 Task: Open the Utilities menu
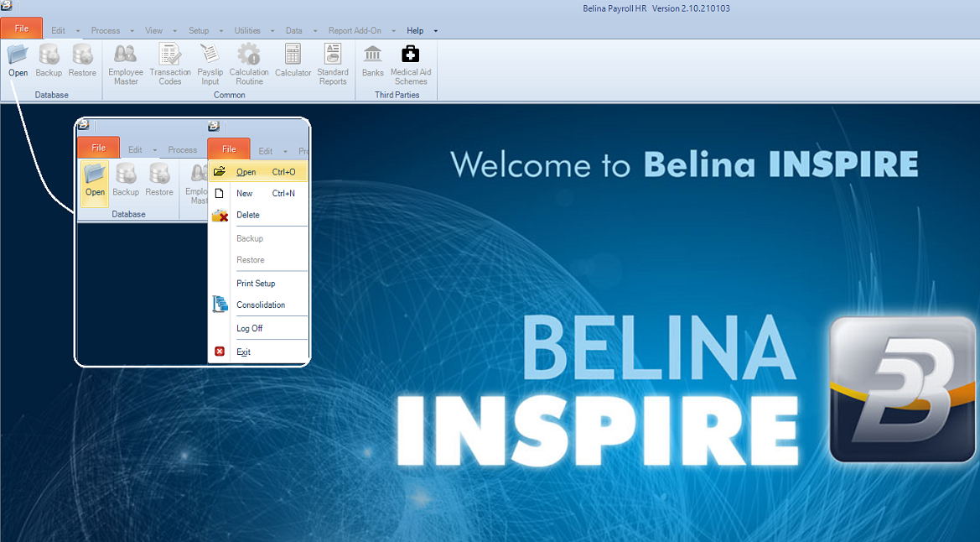[x=247, y=31]
